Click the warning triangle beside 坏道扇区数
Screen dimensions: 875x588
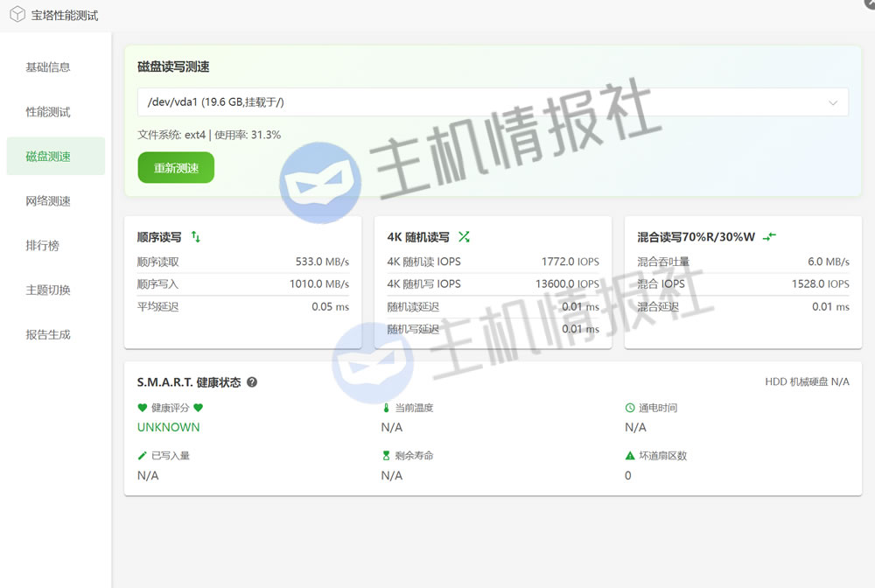point(630,456)
